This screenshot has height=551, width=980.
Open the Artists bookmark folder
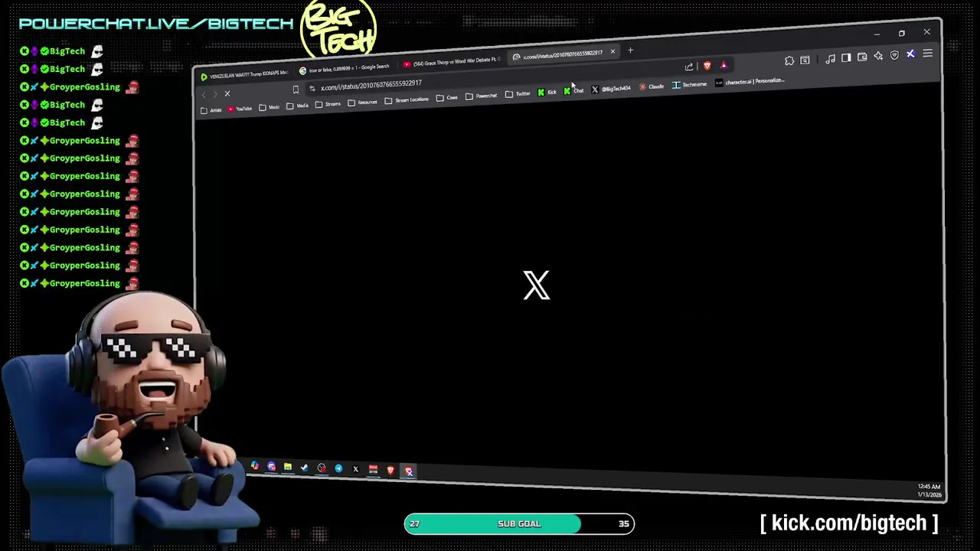click(x=211, y=110)
